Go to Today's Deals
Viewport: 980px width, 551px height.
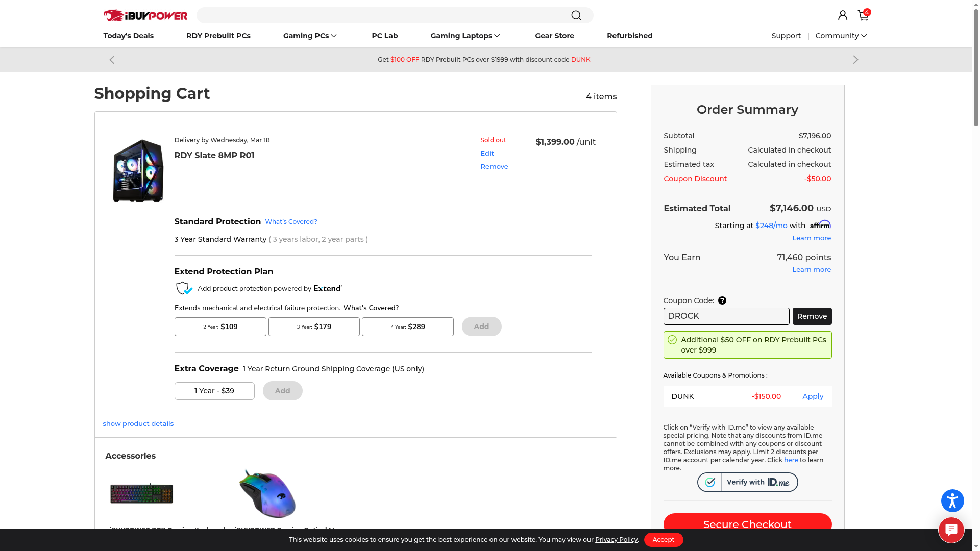coord(128,36)
